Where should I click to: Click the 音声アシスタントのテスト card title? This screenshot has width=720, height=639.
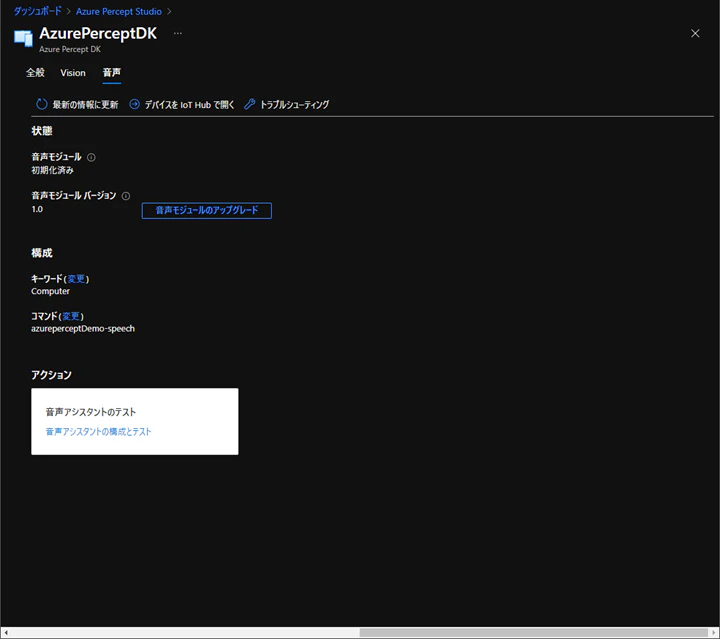[91, 412]
